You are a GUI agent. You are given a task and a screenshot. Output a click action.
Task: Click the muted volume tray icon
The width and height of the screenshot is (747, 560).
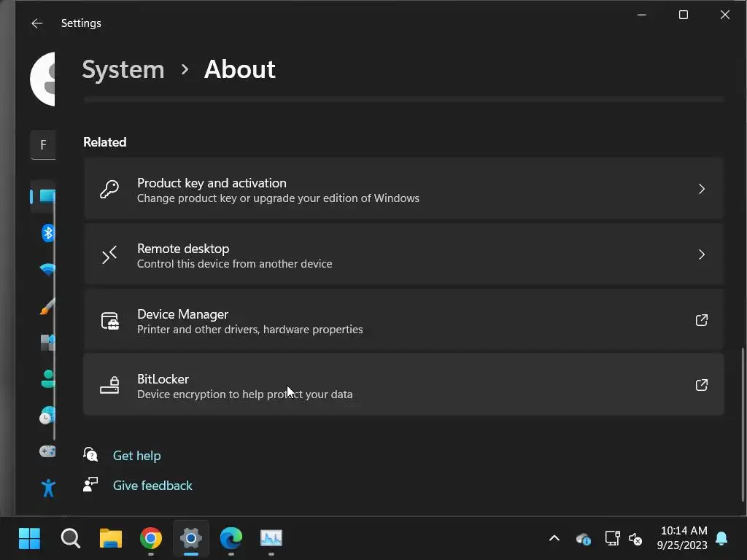[635, 539]
